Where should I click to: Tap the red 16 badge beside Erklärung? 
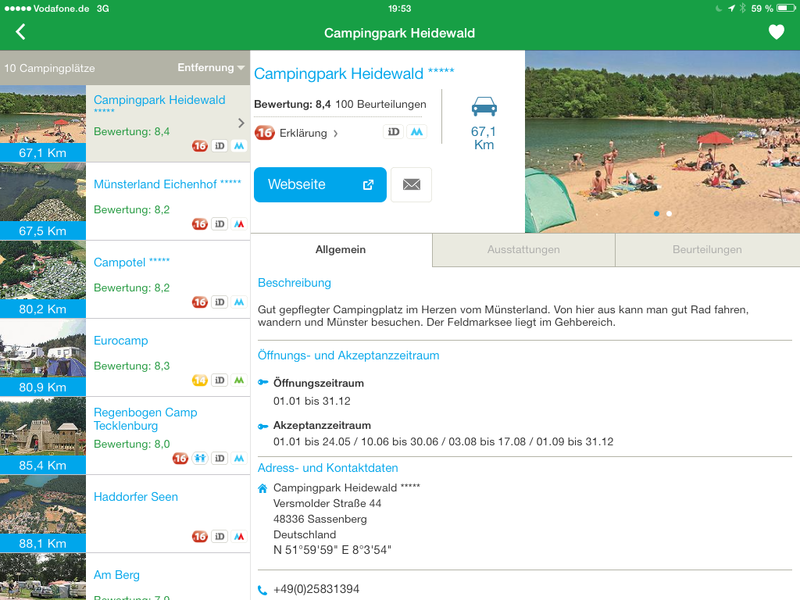point(264,133)
